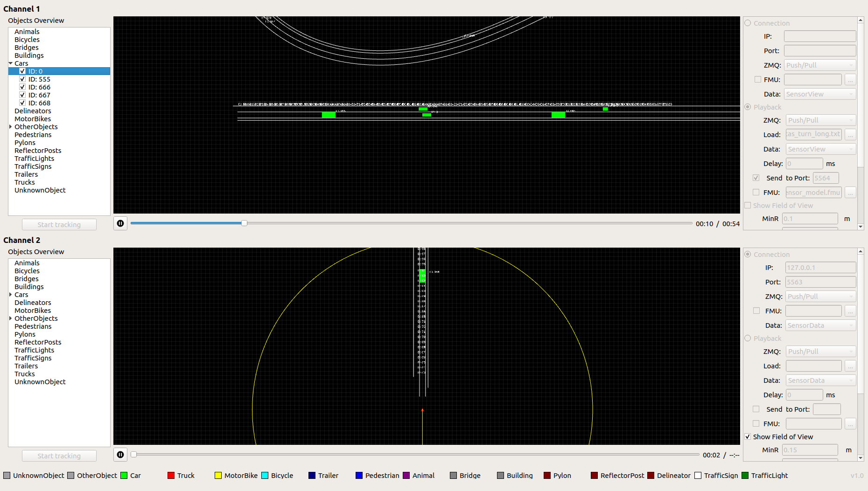Image resolution: width=868 pixels, height=491 pixels.
Task: Open playback Data SensorView dropdown in Channel 1
Action: [821, 149]
